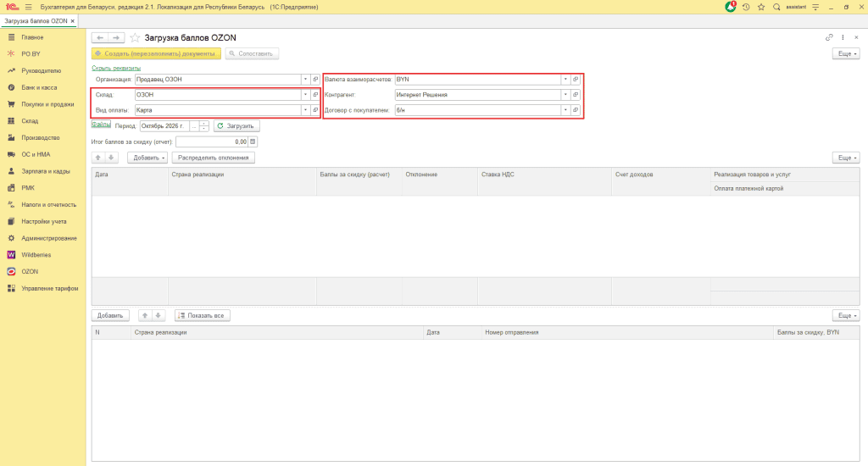This screenshot has height=466, width=868.
Task: Open Банк и касса section
Action: pyautogui.click(x=39, y=87)
